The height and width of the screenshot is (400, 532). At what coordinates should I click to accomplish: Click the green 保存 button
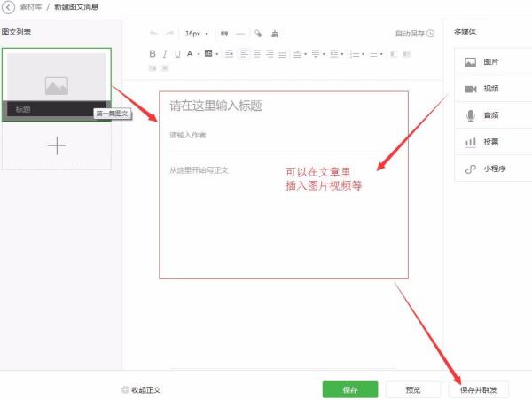(x=350, y=389)
